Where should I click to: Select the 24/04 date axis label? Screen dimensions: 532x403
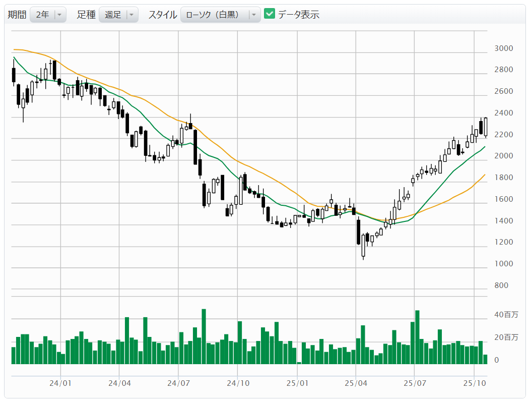tap(119, 383)
